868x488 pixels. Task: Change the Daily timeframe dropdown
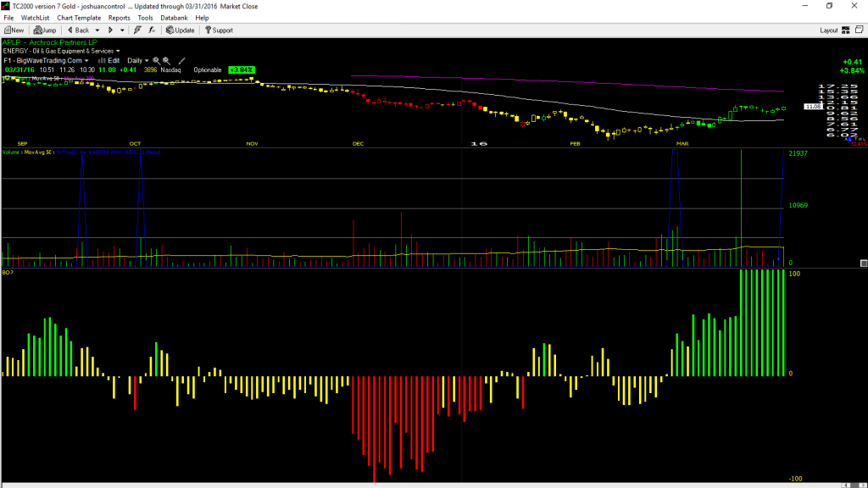point(138,61)
